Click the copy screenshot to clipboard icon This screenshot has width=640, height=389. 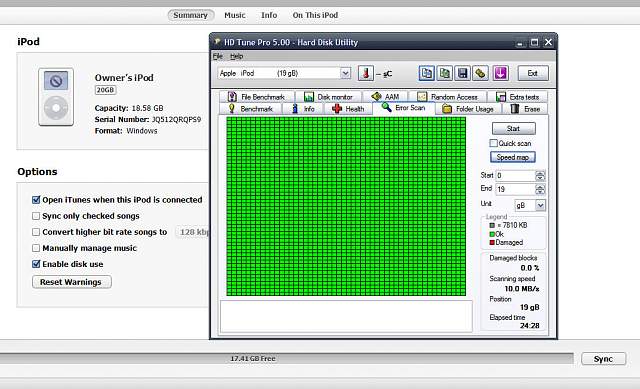[444, 73]
